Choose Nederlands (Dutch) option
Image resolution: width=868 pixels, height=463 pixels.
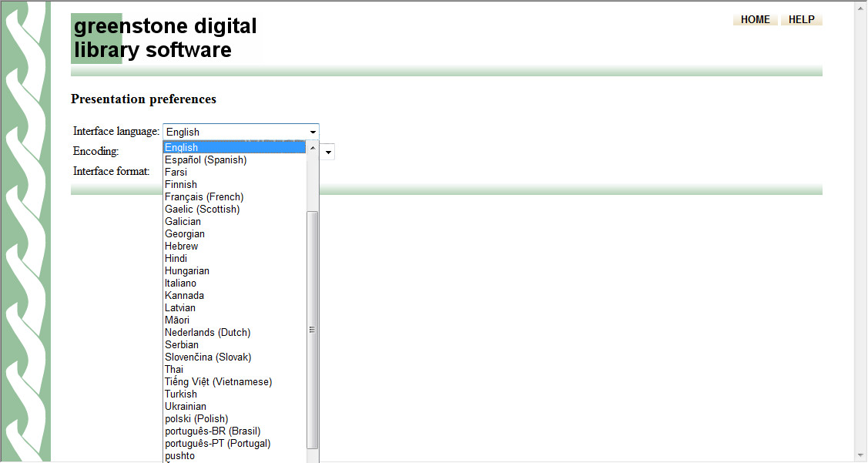click(235, 332)
